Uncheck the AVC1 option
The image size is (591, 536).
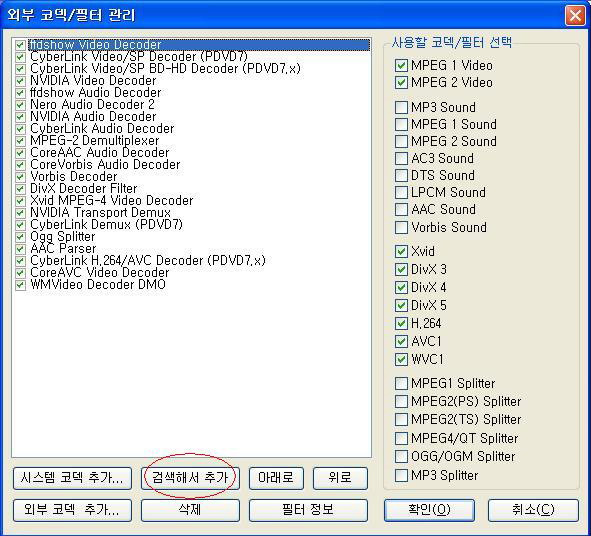pos(401,341)
